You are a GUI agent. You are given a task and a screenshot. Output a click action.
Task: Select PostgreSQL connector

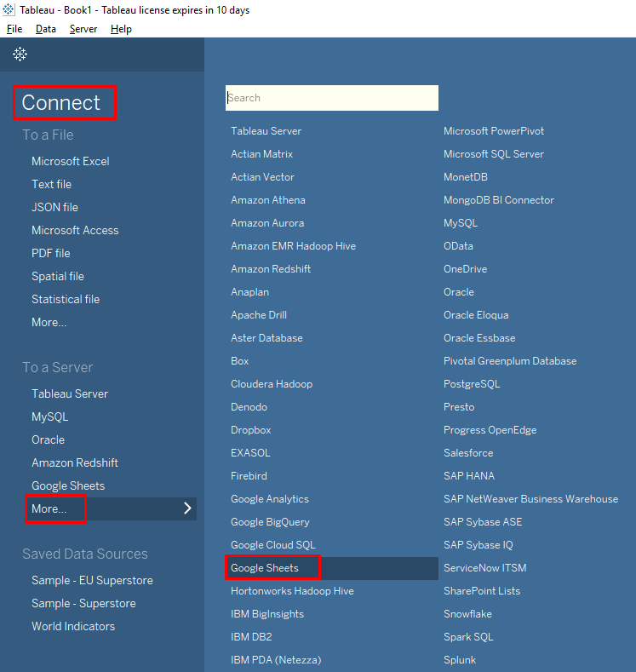pyautogui.click(x=472, y=384)
